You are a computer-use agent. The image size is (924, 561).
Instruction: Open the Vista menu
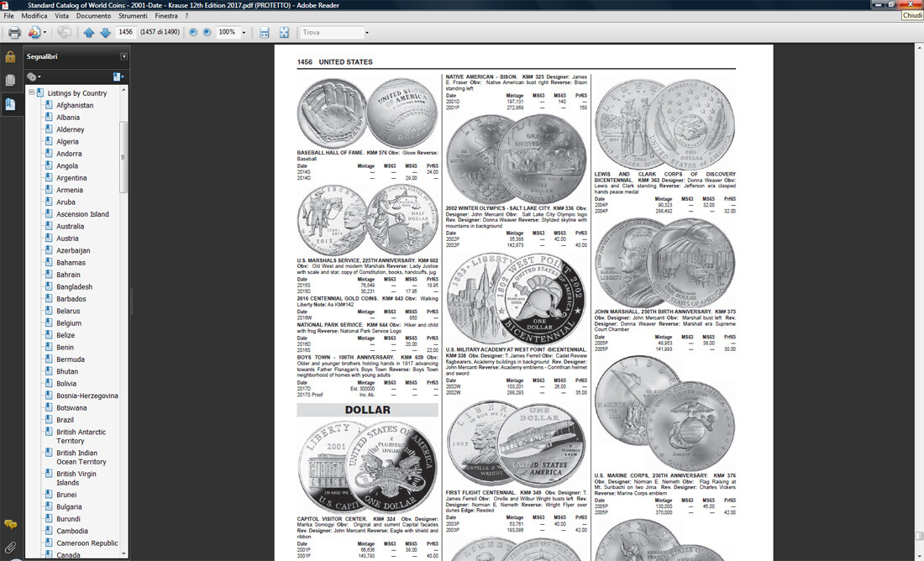pyautogui.click(x=62, y=16)
